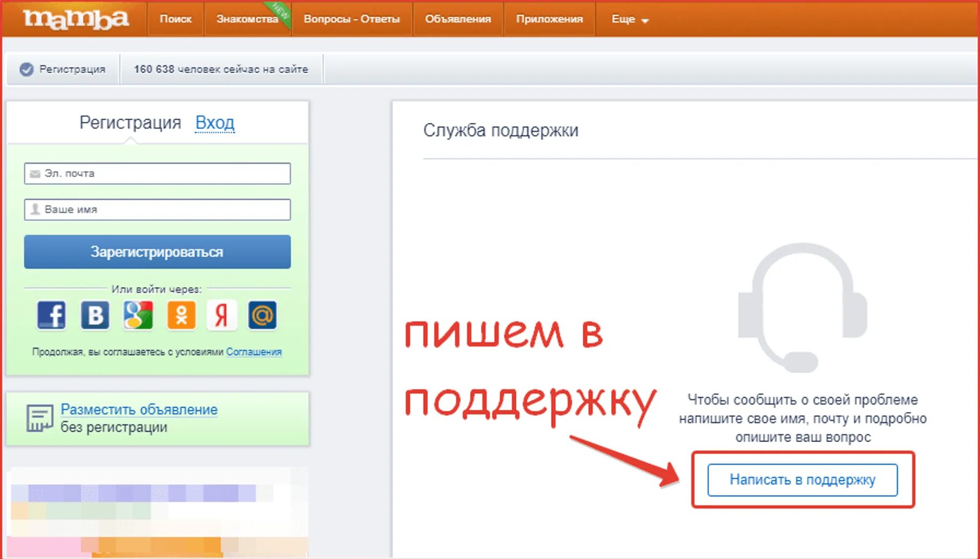
Task: Select the Регистрация form tab
Action: (130, 123)
